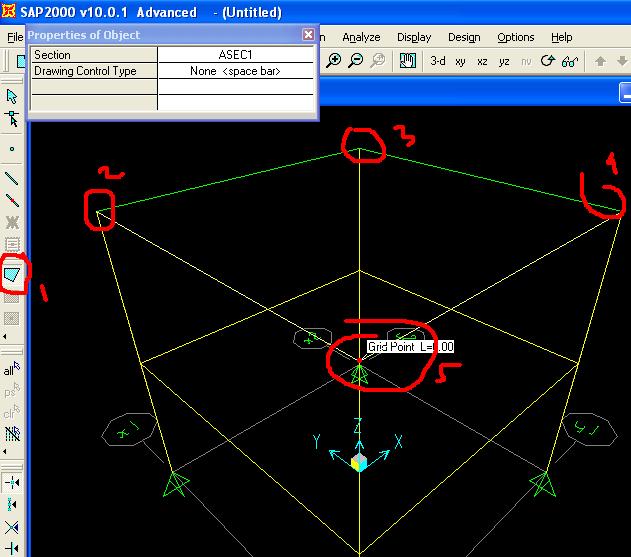Switch to the 3-d view
The image size is (631, 557).
click(x=437, y=61)
